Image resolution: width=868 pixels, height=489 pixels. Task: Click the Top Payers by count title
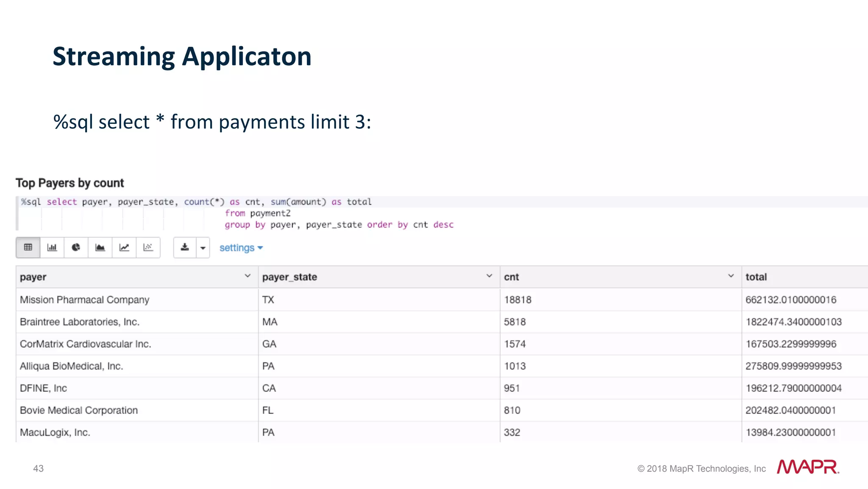click(x=70, y=183)
